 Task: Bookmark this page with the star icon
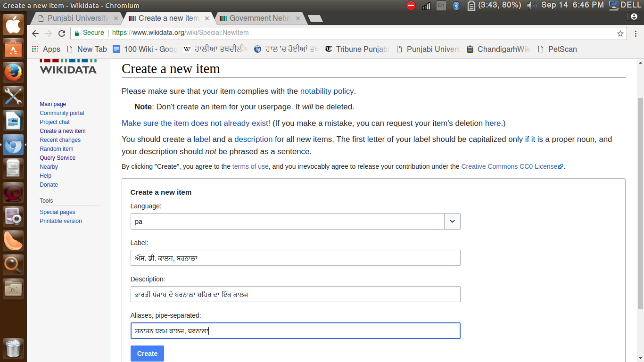pos(620,33)
